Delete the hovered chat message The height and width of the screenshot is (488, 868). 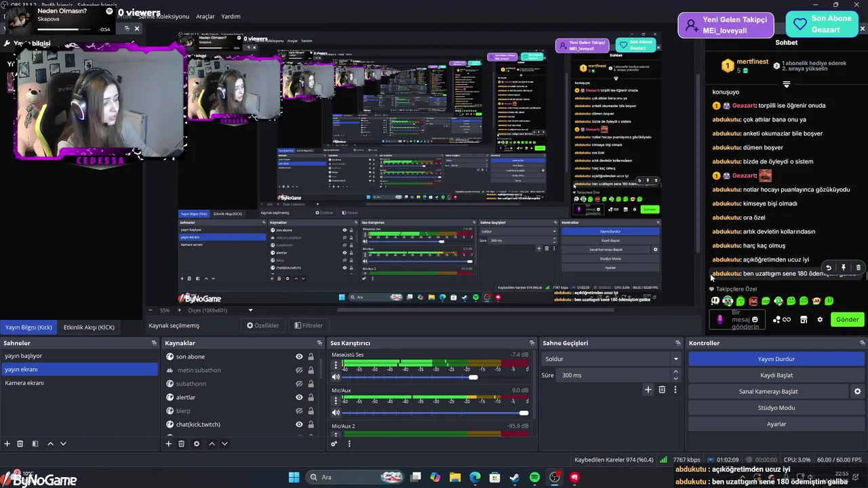[858, 268]
